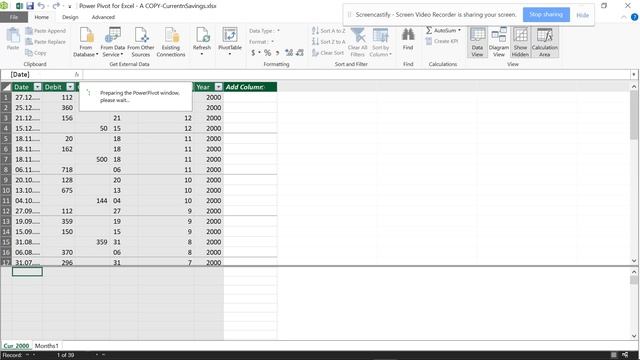Hide the Screencastify sharing bar

[582, 15]
